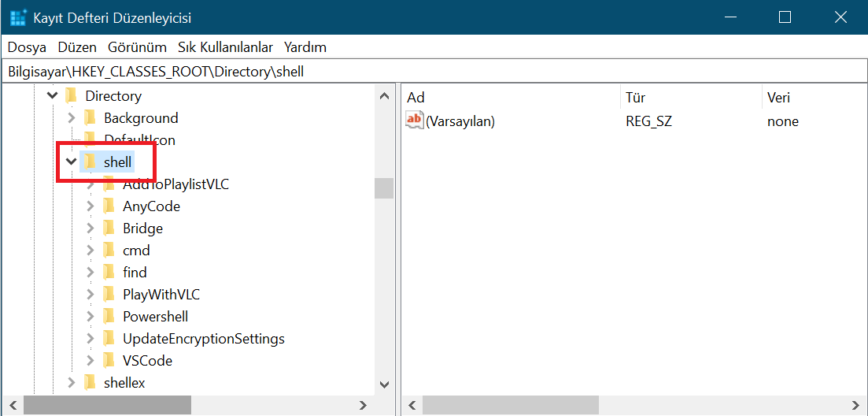The image size is (868, 416).
Task: Open the Görünüm menu
Action: click(137, 47)
